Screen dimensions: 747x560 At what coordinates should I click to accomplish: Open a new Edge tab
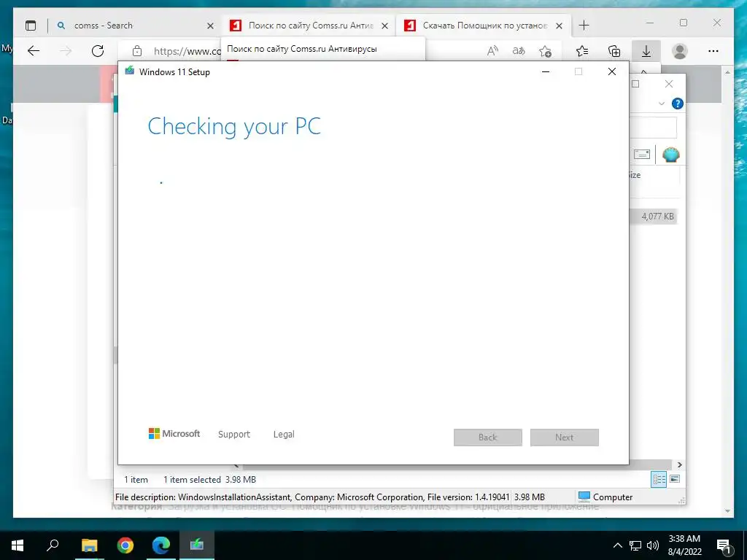tap(584, 26)
